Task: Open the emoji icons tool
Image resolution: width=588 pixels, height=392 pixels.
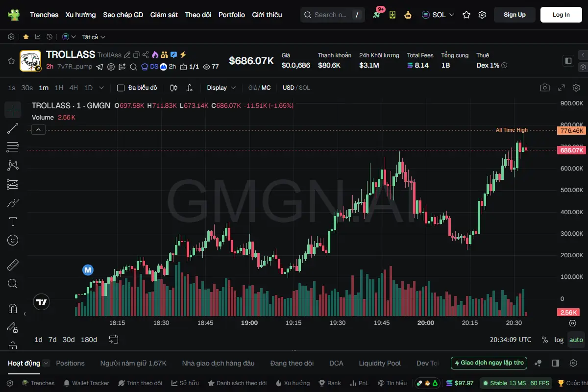Action: tap(13, 240)
